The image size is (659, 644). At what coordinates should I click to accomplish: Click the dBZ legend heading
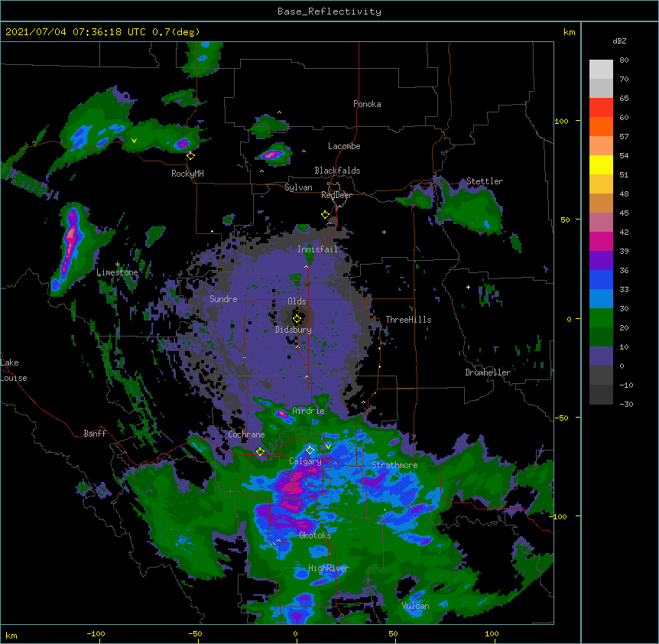pos(619,41)
